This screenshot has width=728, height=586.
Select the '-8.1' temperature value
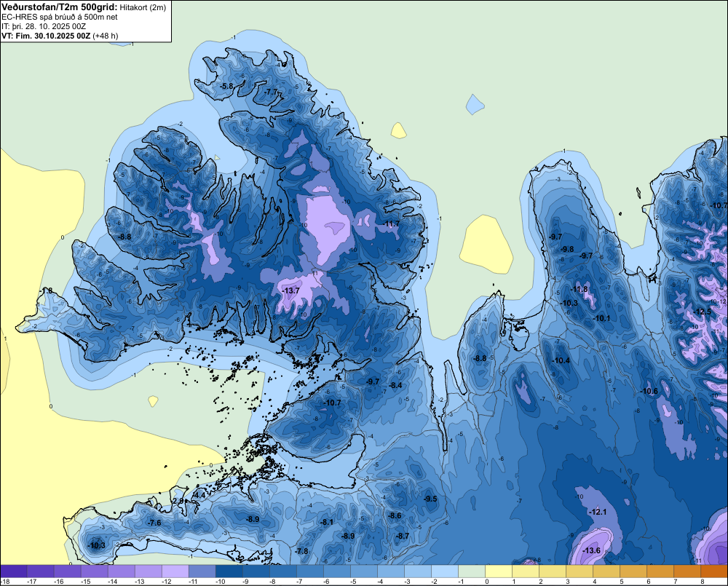coord(326,522)
